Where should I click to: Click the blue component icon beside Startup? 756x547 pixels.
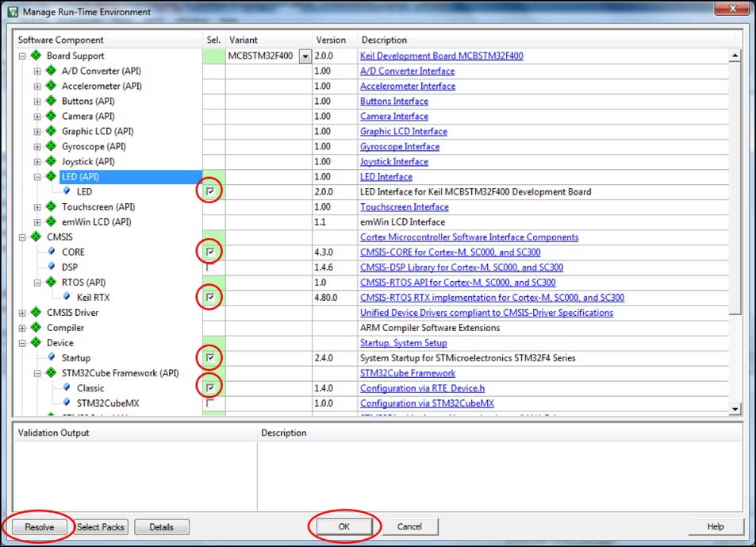52,357
